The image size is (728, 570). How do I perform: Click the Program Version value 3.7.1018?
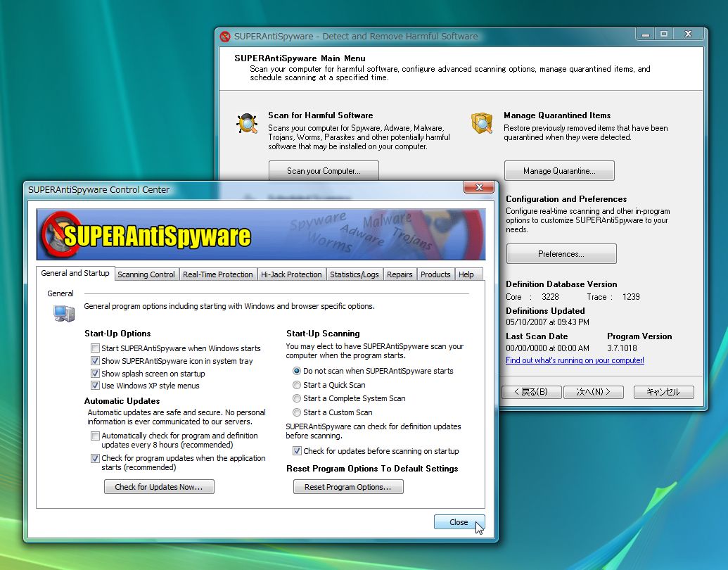pyautogui.click(x=622, y=348)
